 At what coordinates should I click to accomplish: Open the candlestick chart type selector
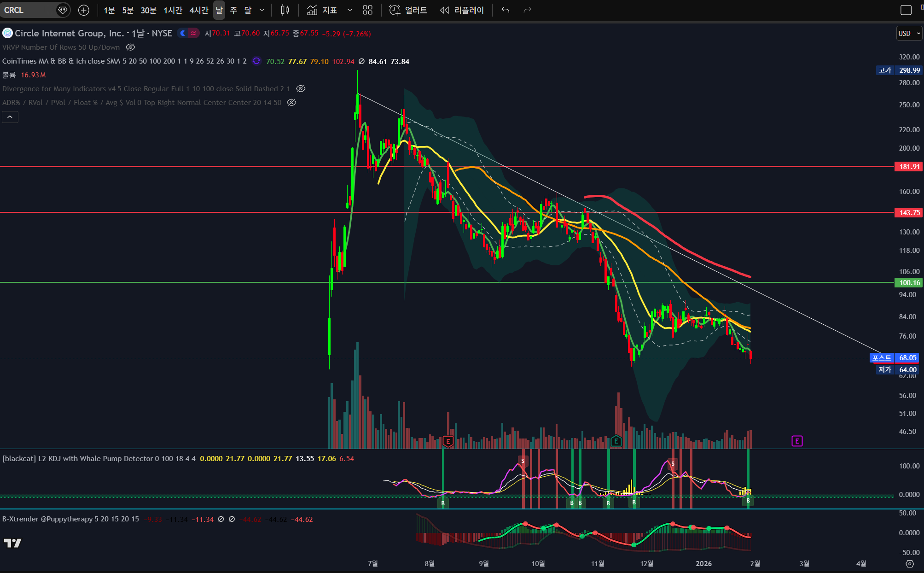click(285, 10)
